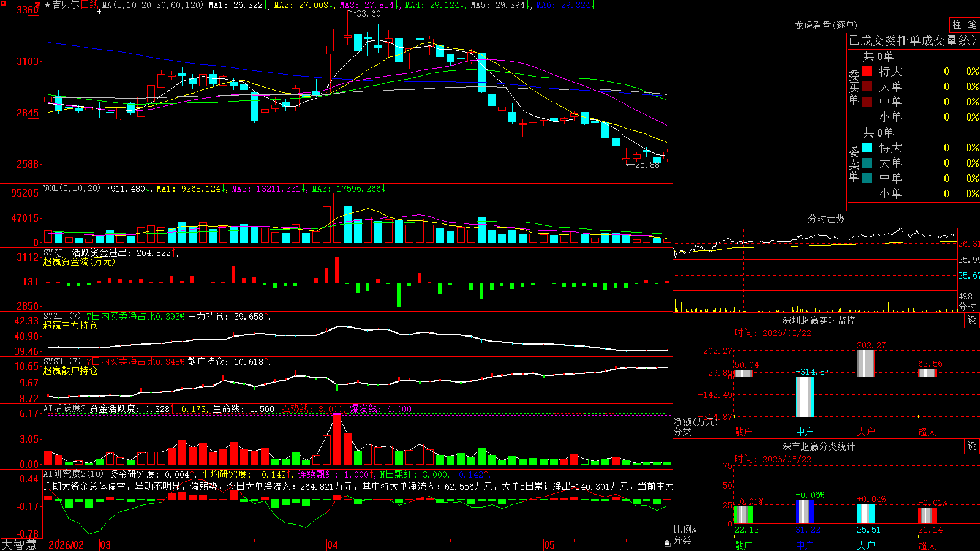Click the 2026/02 date marker on the time axis

click(x=66, y=545)
